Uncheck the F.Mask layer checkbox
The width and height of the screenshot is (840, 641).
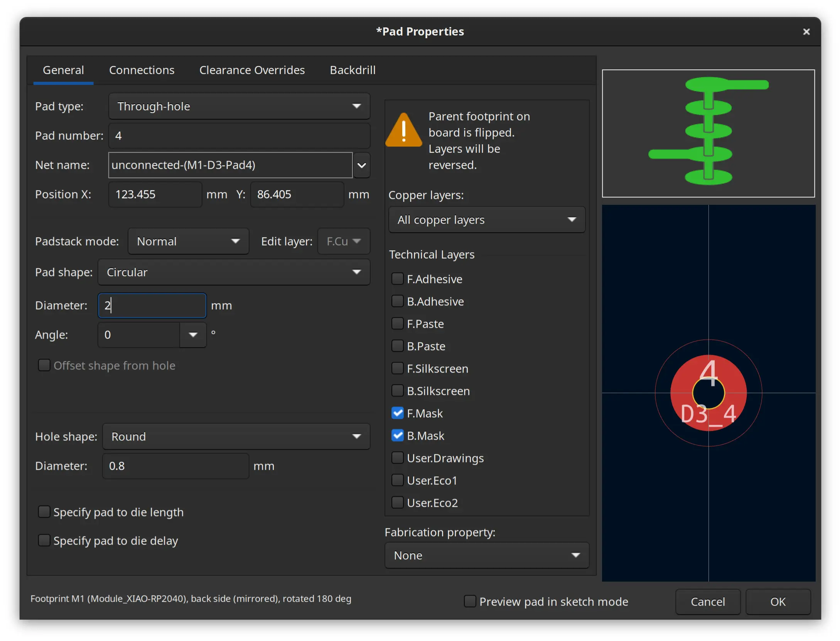[x=397, y=413]
